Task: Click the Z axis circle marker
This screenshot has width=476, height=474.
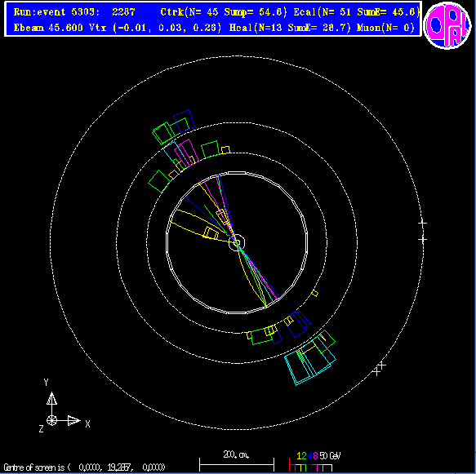Action: (52, 420)
